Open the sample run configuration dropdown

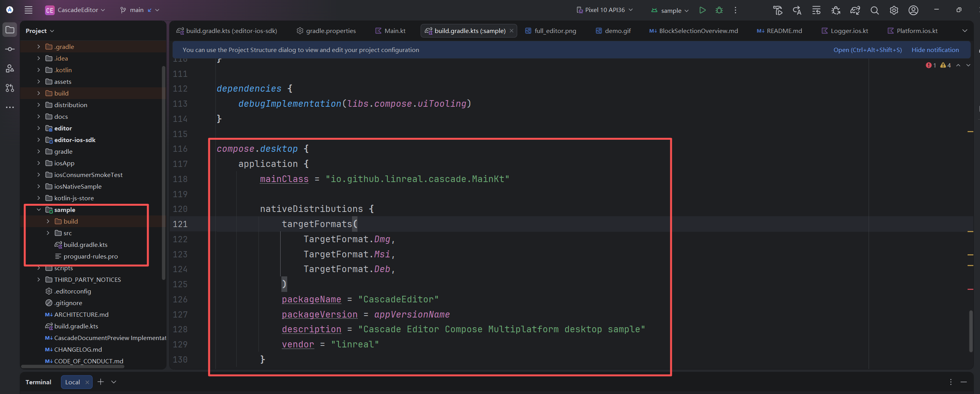(x=670, y=10)
